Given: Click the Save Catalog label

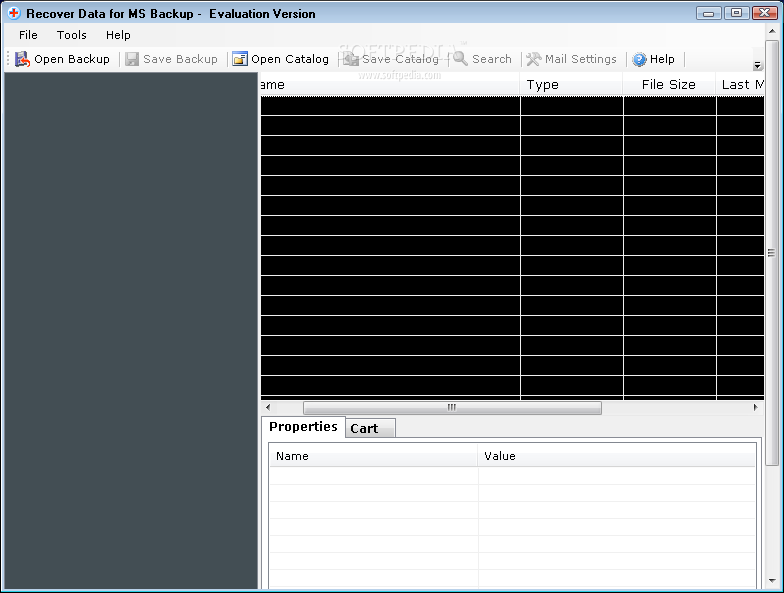Looking at the screenshot, I should 400,59.
